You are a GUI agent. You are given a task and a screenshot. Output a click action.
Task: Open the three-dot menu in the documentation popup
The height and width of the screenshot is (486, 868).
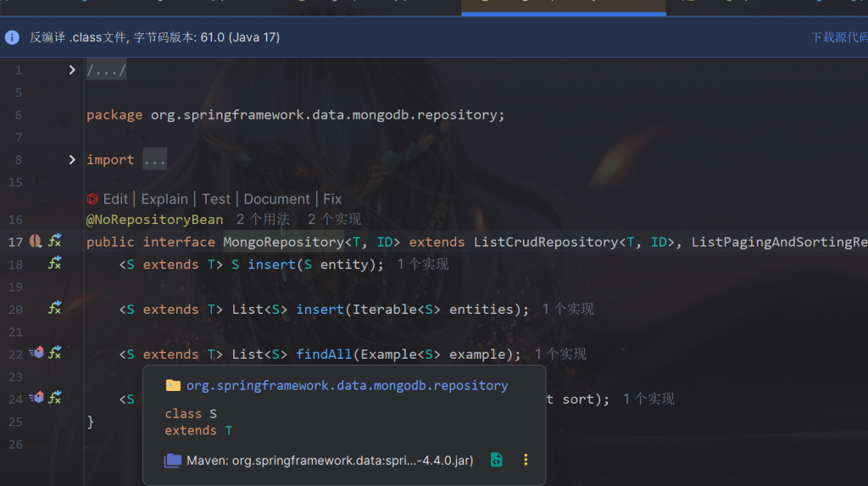[526, 460]
